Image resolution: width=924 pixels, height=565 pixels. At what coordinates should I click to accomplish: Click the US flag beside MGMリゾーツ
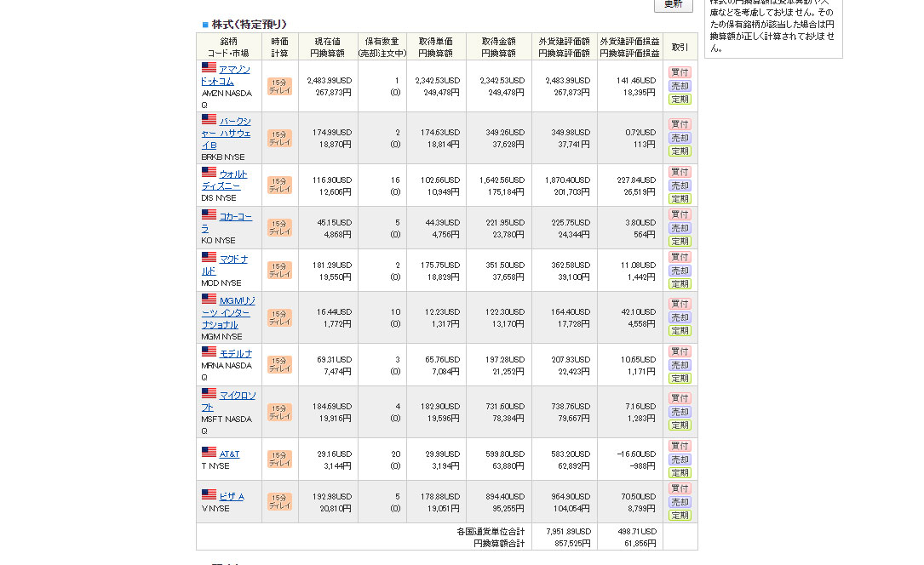(209, 299)
